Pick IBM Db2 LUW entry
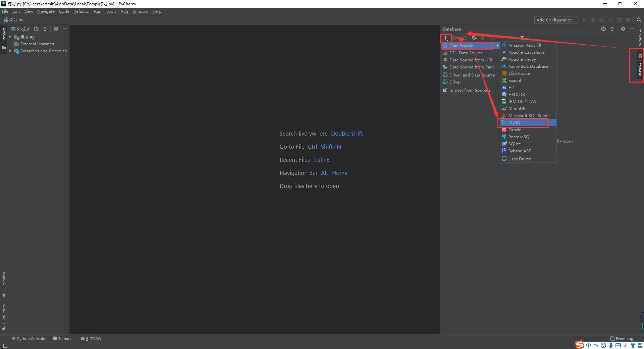Image resolution: width=644 pixels, height=349 pixels. [528, 102]
